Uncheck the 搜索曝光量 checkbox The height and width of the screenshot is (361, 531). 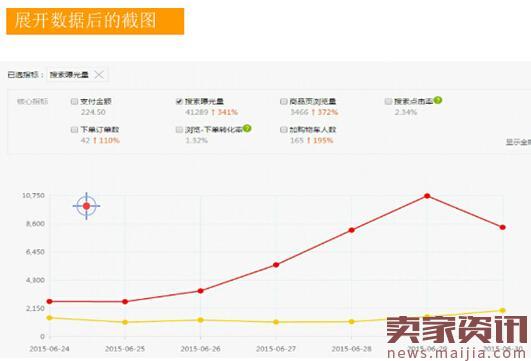point(179,101)
